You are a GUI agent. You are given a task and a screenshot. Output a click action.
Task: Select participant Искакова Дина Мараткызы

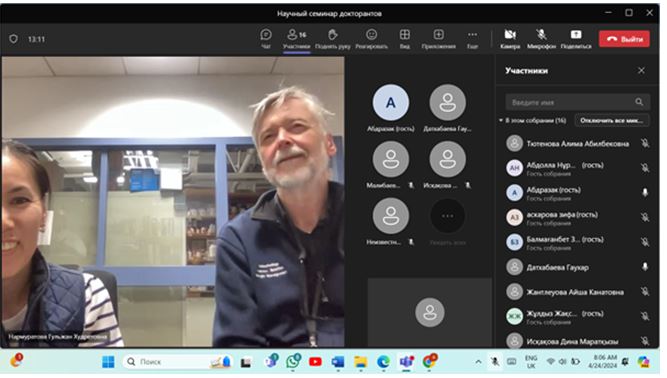577,341
